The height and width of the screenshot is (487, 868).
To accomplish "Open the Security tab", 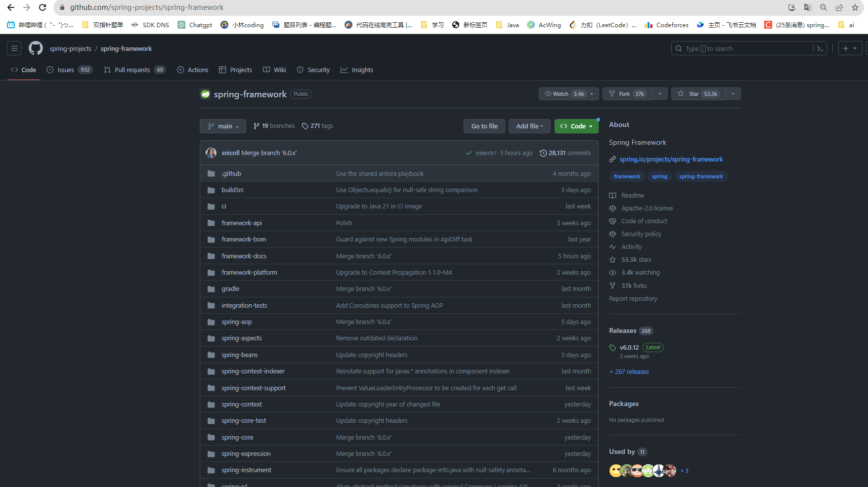I will 313,70.
